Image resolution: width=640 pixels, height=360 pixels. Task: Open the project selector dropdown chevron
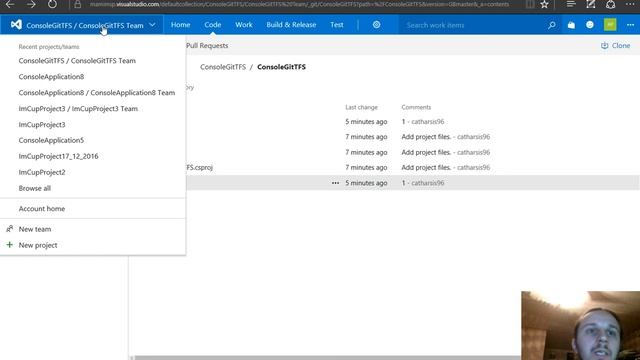pos(152,25)
